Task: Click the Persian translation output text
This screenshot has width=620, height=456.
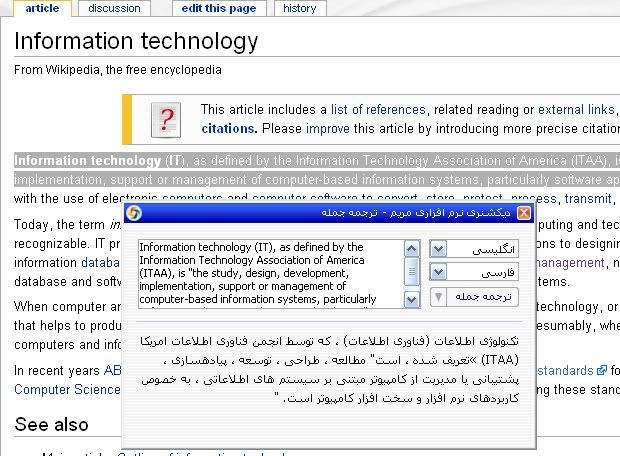Action: [329, 369]
